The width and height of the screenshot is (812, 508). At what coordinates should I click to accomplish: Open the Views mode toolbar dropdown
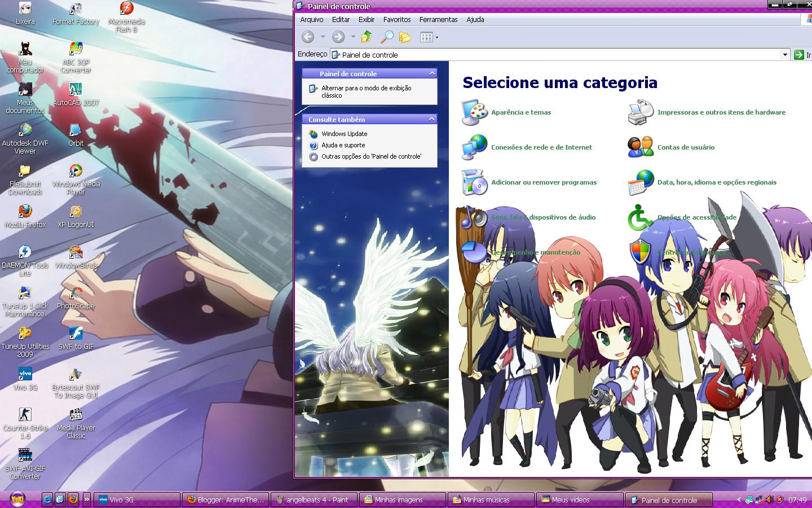[429, 37]
